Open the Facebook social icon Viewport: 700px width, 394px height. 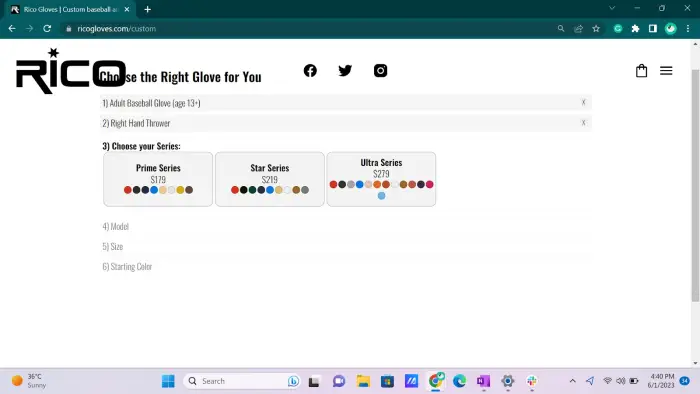pyautogui.click(x=310, y=71)
